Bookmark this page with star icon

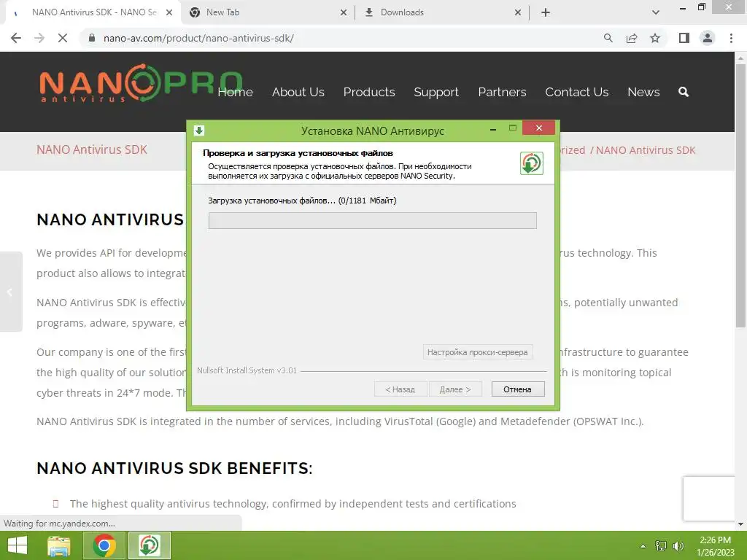coord(655,38)
